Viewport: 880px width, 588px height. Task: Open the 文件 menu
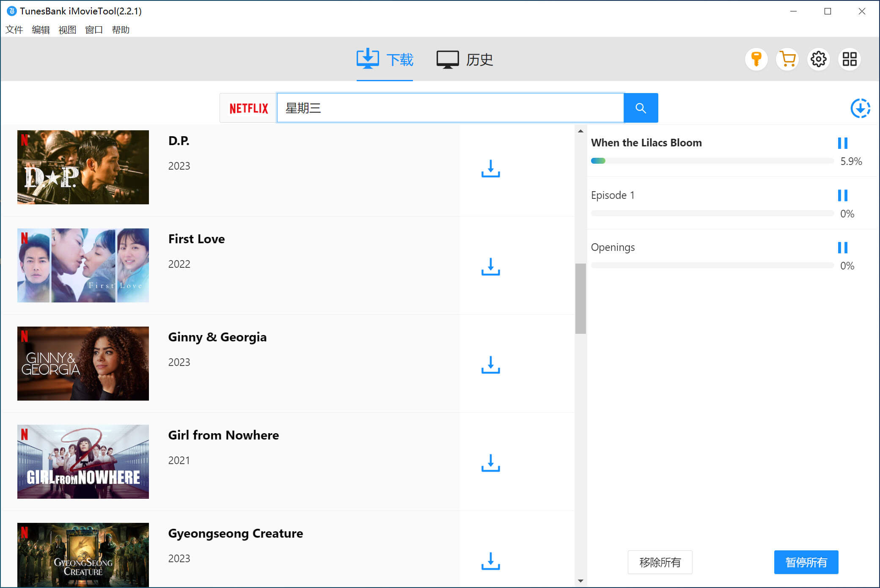click(14, 30)
